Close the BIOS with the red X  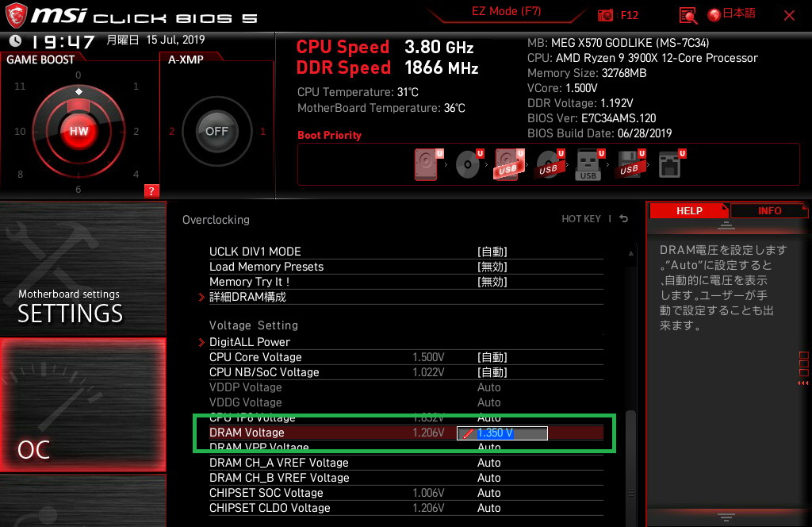[789, 16]
